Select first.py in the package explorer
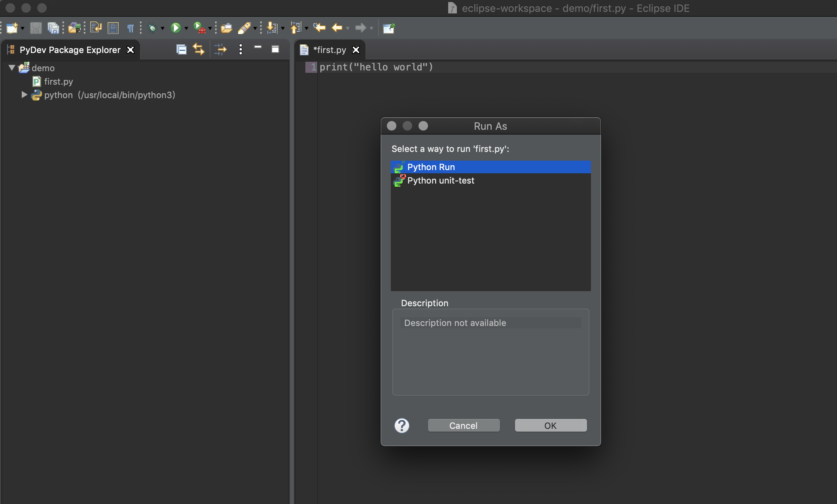This screenshot has height=504, width=837. click(58, 81)
